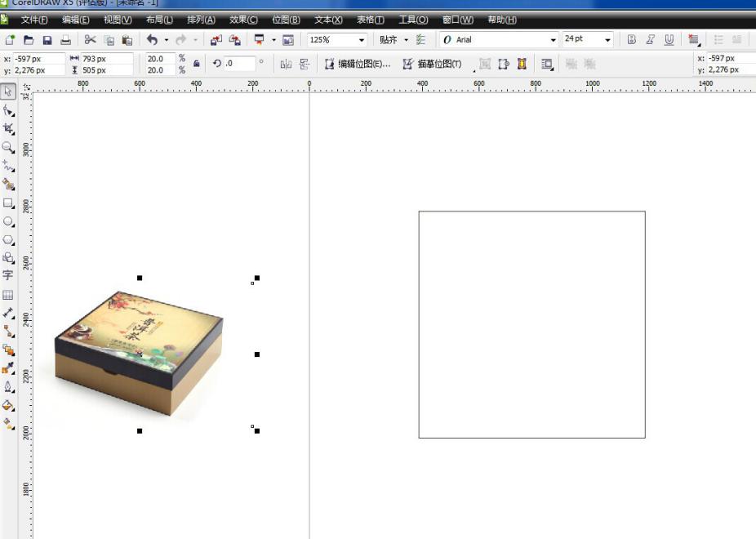Activate the Text tool (字)
Screen dimensions: 756x539
point(8,276)
